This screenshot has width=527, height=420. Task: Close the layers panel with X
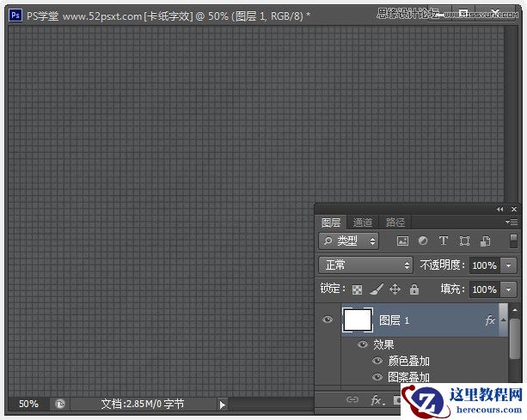(x=514, y=210)
